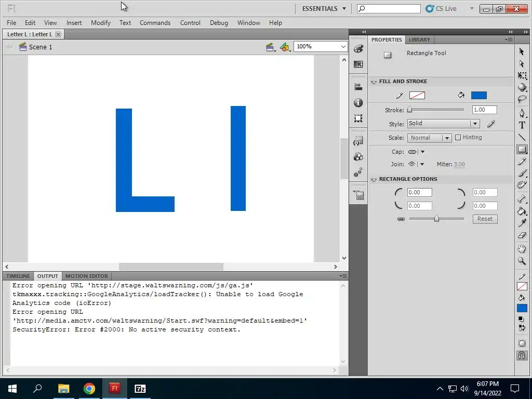Click the Reset button
Viewport: 532px width, 399px height.
(485, 219)
